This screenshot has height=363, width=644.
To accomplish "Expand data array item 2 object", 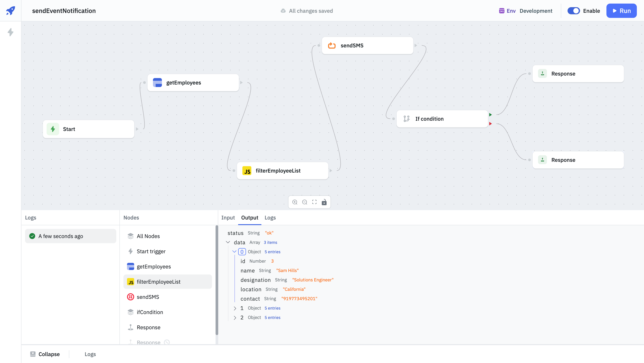I will [235, 317].
